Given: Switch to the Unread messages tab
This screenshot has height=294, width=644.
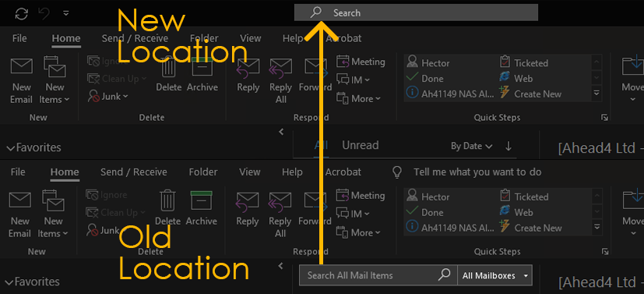Looking at the screenshot, I should [361, 145].
